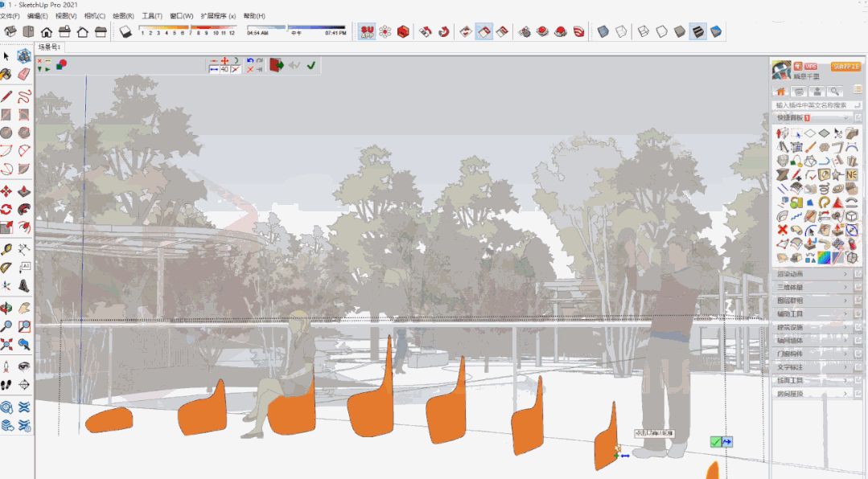Viewport: 868px width, 479px height.
Task: Toggle the shadows display icon
Action: coord(125,31)
